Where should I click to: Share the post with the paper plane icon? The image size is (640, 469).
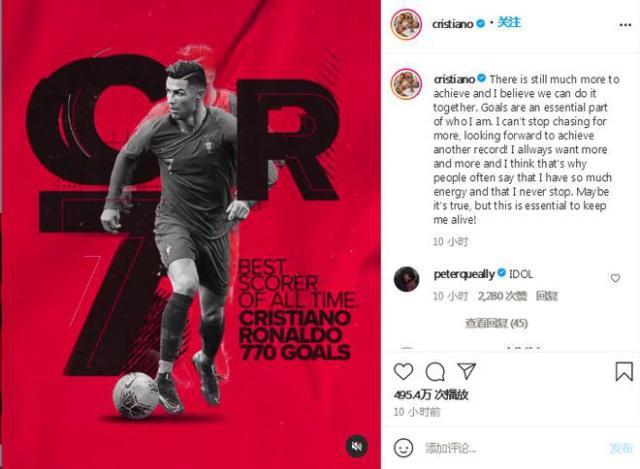[x=467, y=371]
